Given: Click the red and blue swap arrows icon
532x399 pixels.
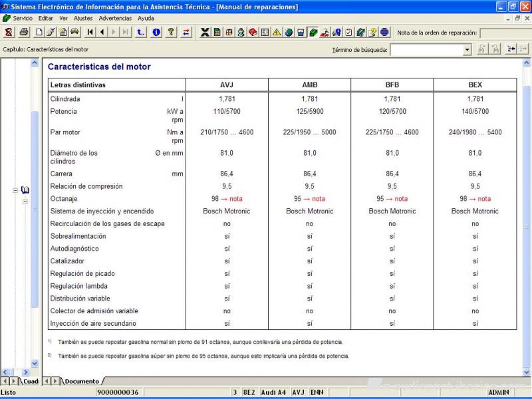Looking at the screenshot, I should 186,32.
